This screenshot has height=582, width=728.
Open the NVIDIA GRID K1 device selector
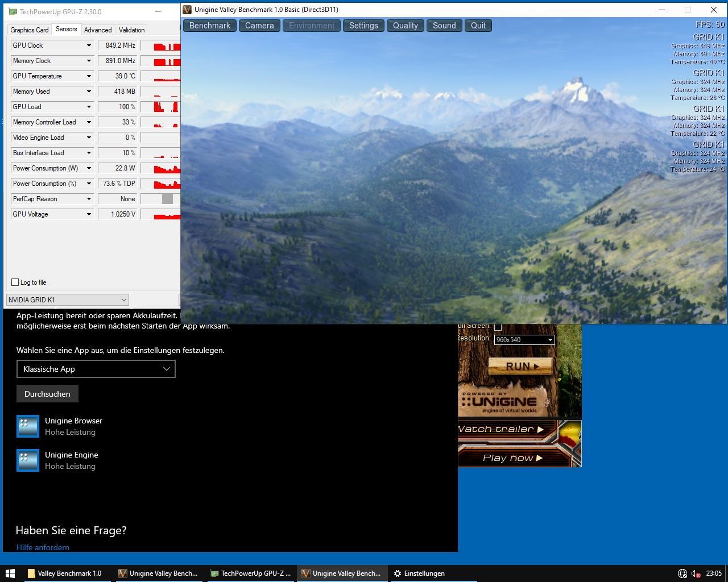(x=67, y=300)
